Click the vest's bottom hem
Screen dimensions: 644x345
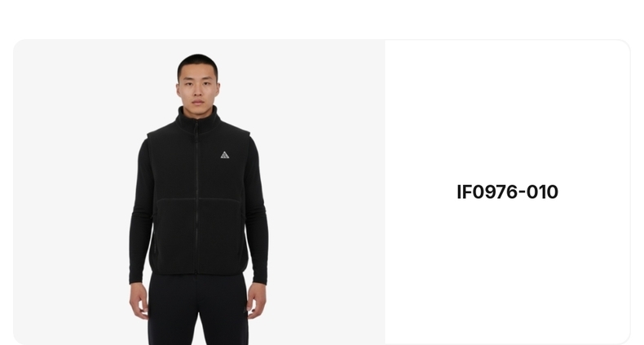click(x=198, y=271)
